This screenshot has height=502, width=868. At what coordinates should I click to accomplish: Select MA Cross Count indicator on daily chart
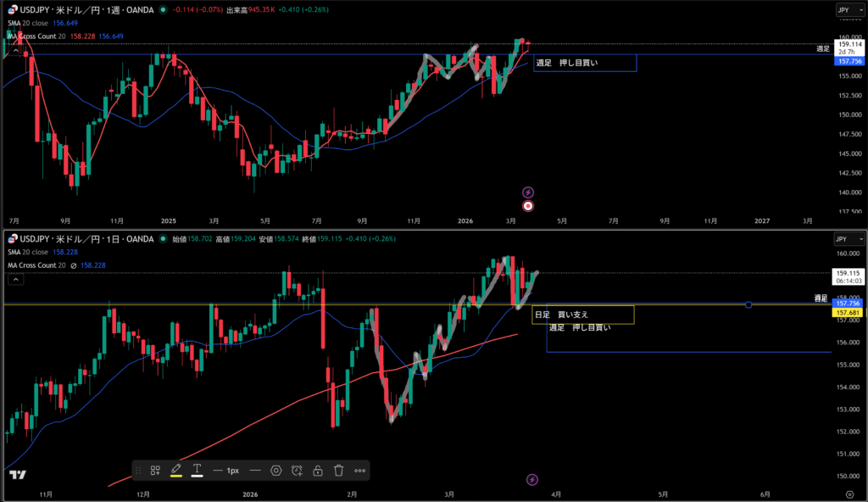pyautogui.click(x=36, y=265)
